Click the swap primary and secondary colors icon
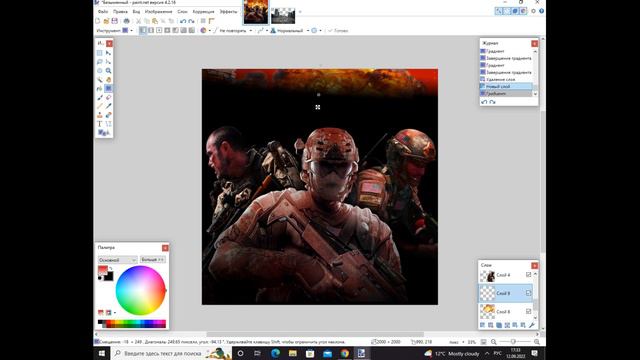The image size is (640, 360). pos(111,269)
